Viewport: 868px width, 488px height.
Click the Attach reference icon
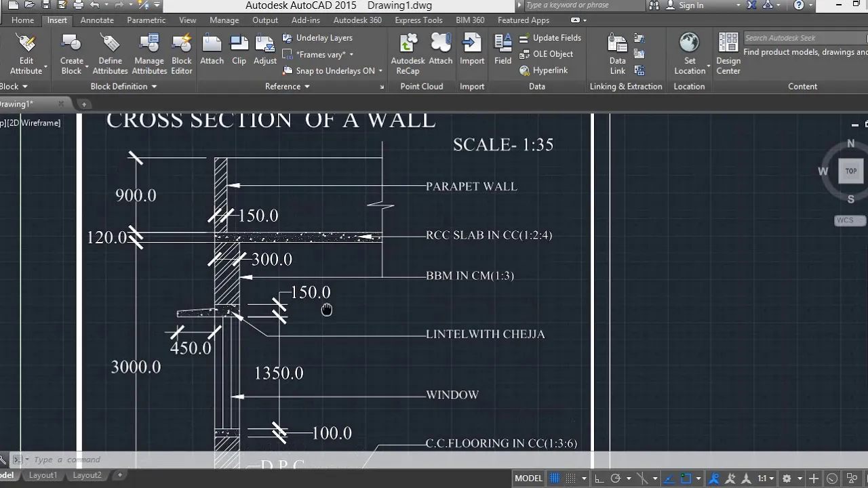pyautogui.click(x=212, y=44)
